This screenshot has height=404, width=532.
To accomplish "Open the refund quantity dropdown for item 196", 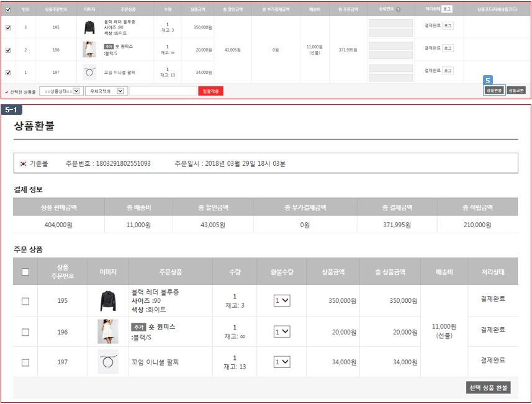I will click(282, 331).
